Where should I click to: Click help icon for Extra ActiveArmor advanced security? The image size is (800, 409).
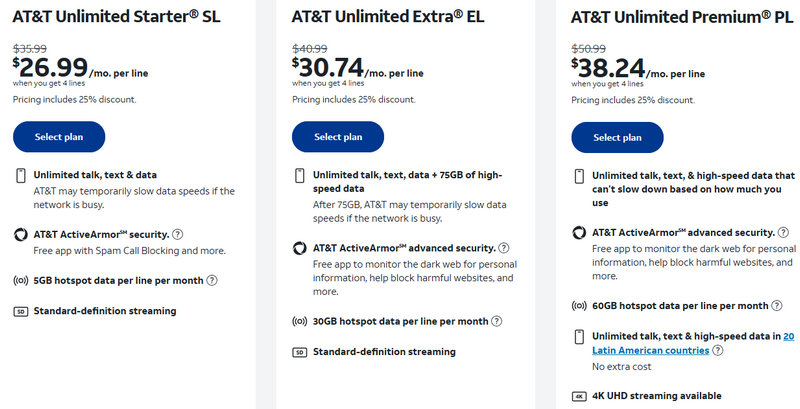point(503,248)
